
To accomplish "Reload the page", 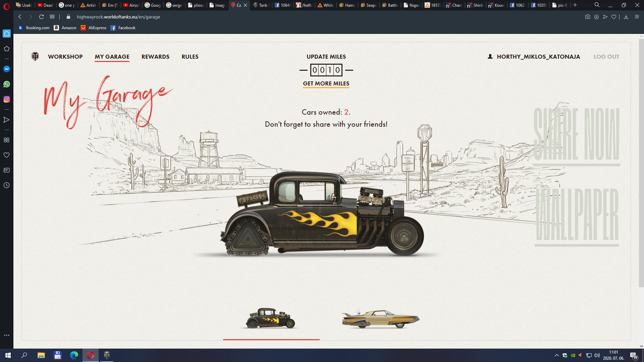I will tap(42, 17).
